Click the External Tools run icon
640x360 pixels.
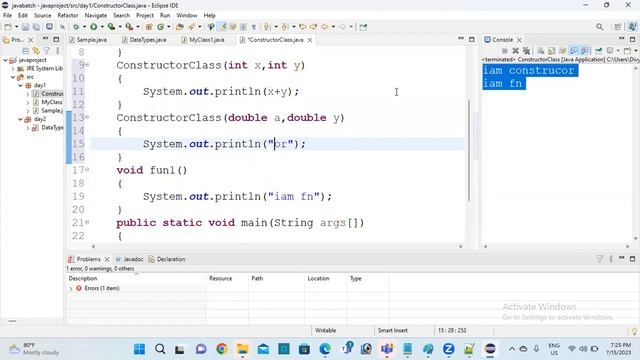tap(129, 27)
